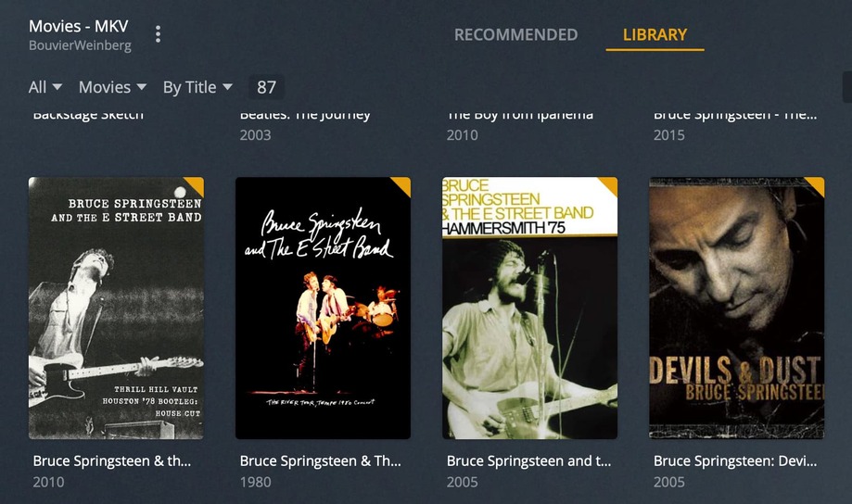Click unwatched corner flag on Houston '78 poster

pos(197,184)
